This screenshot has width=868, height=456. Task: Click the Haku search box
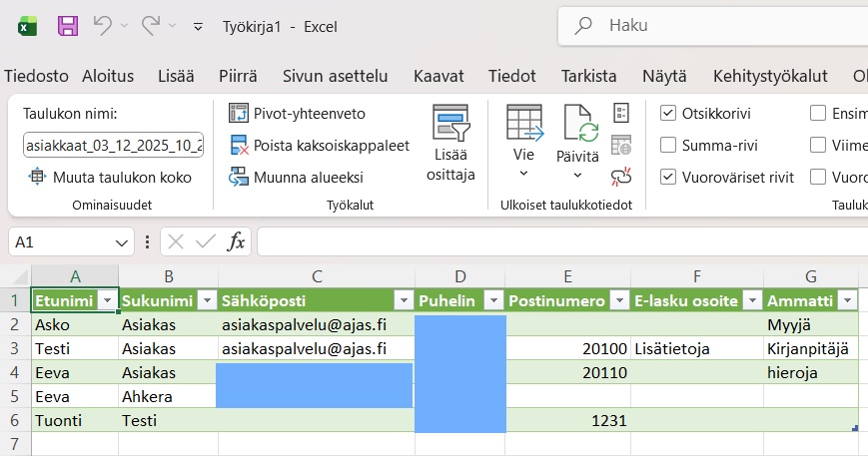coord(719,26)
